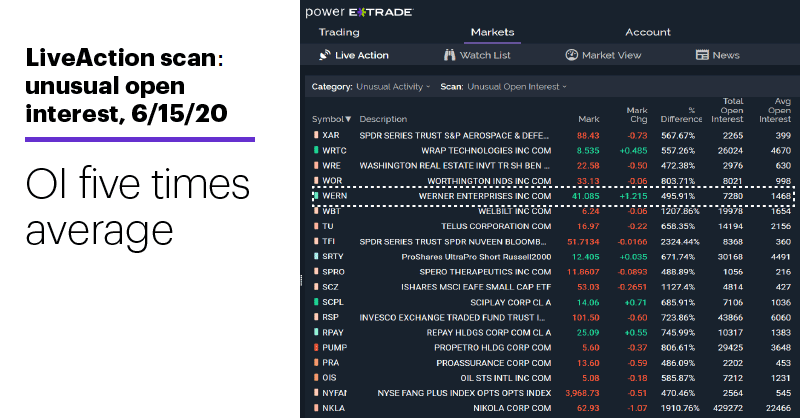
Task: Click SCIPLAY CORP CL A description
Action: (511, 302)
